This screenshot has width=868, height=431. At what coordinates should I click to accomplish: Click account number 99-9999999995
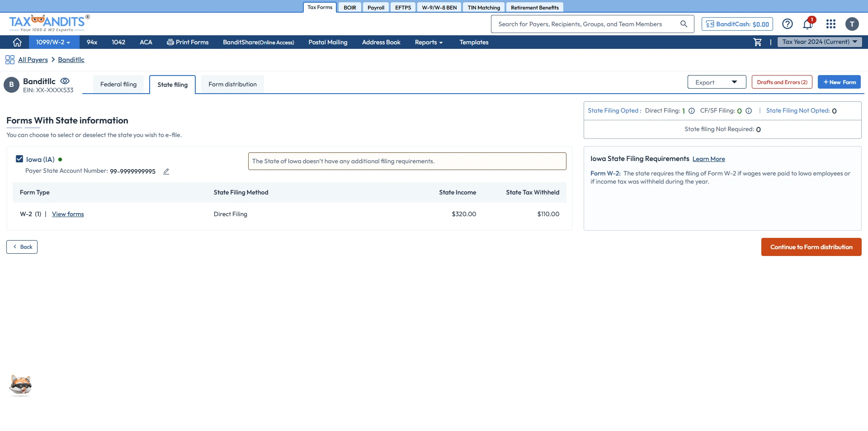(x=133, y=171)
